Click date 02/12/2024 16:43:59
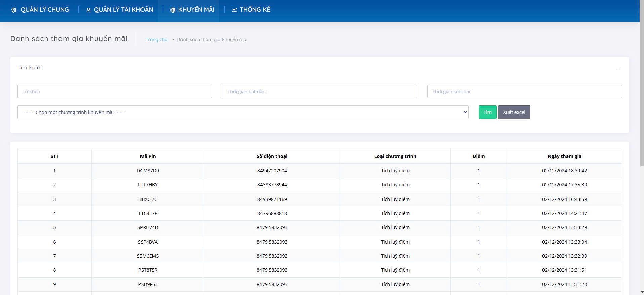This screenshot has width=644, height=295. click(x=564, y=199)
